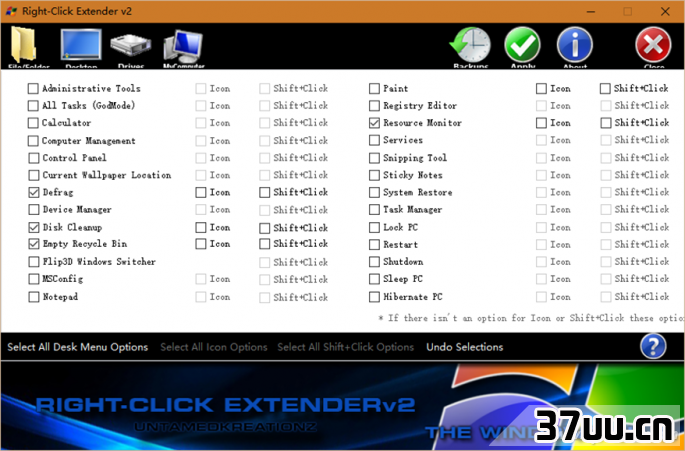Switch to the Desktop section icon
The width and height of the screenshot is (685, 451).
81,45
